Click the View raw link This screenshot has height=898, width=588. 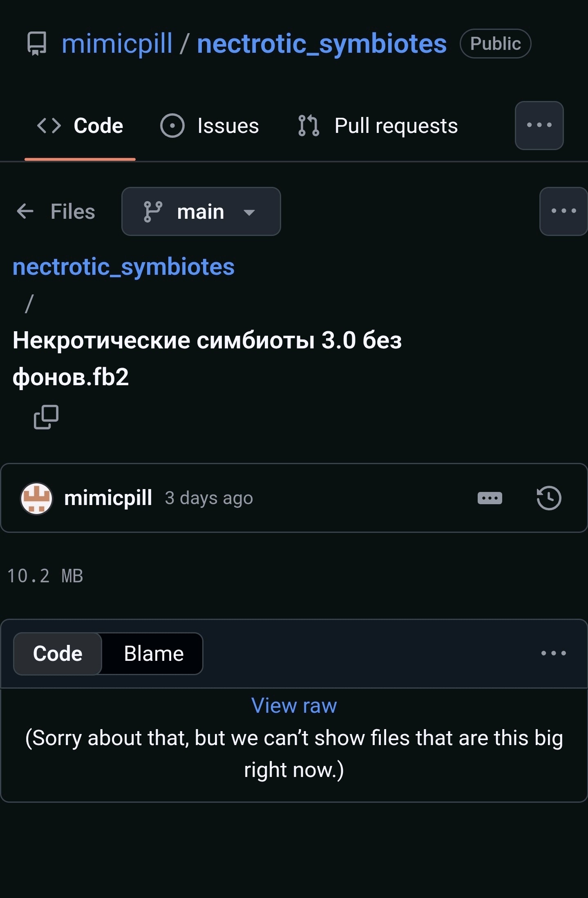pos(294,705)
